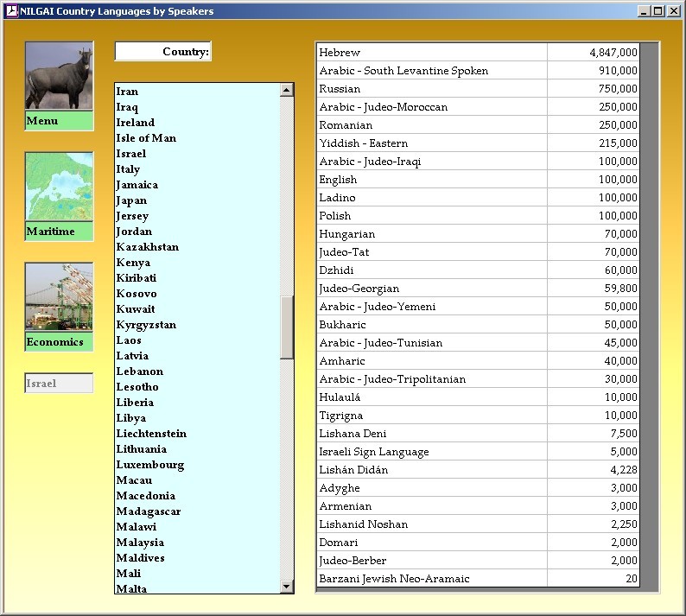
Task: Click the NILGAI app icon in title bar
Action: coord(11,11)
